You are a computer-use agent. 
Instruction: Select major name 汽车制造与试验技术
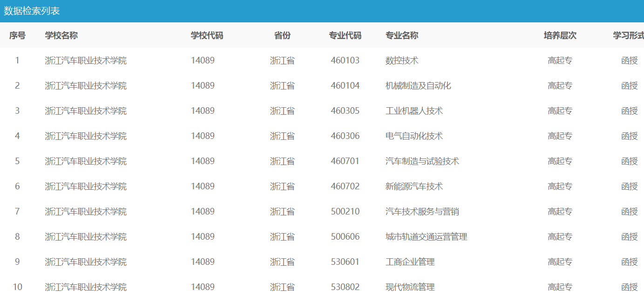422,161
